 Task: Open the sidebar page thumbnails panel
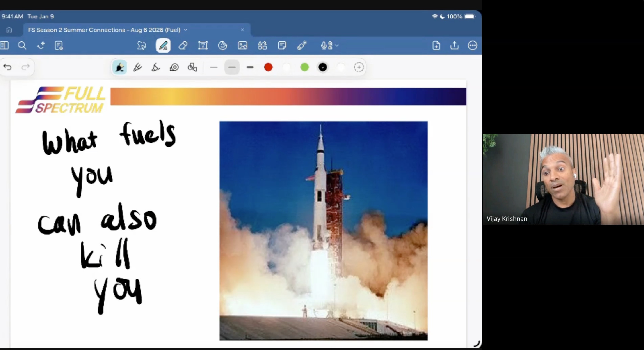[5, 46]
